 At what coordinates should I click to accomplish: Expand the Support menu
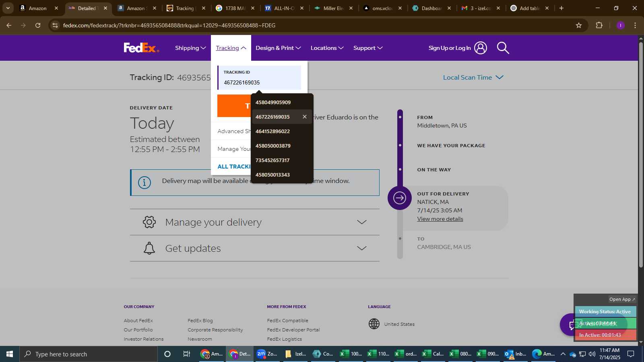(368, 48)
